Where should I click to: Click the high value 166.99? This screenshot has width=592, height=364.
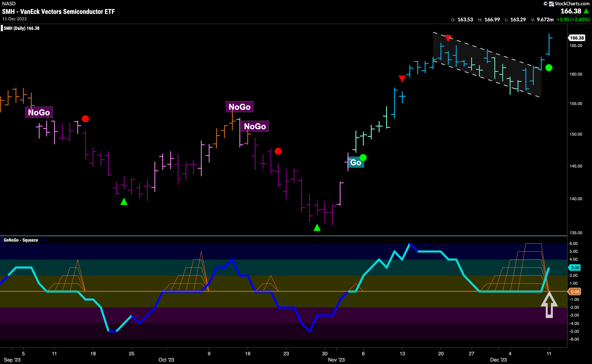[x=492, y=19]
